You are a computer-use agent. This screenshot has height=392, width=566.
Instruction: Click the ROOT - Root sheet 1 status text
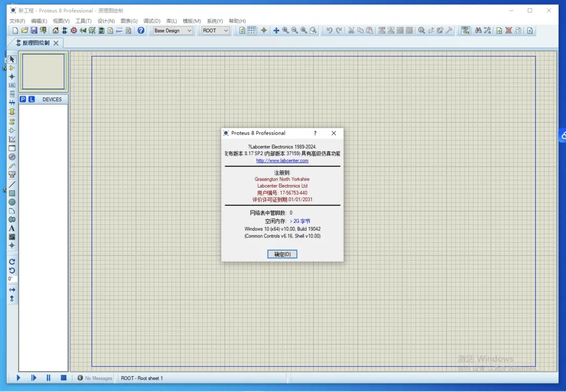142,378
